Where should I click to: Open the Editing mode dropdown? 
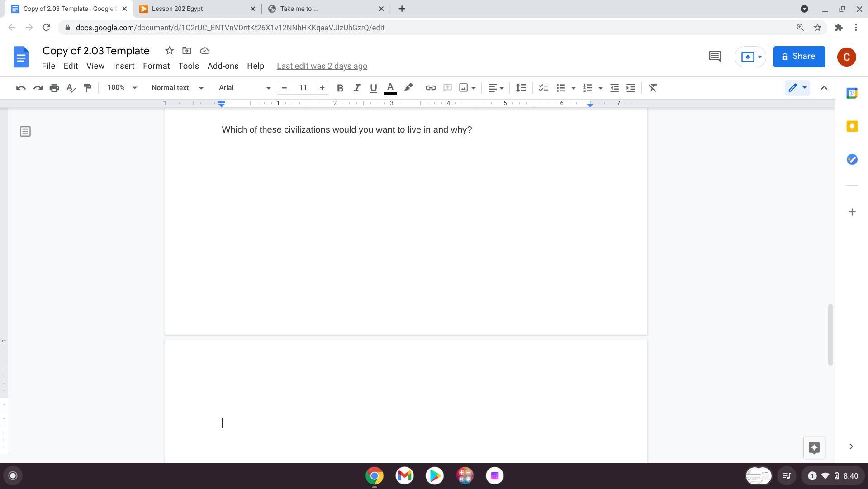click(x=797, y=88)
